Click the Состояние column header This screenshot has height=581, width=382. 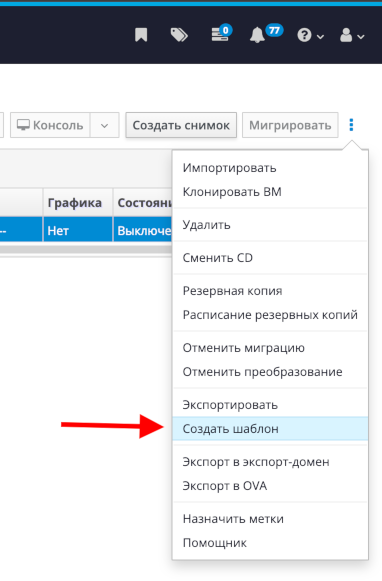143,203
